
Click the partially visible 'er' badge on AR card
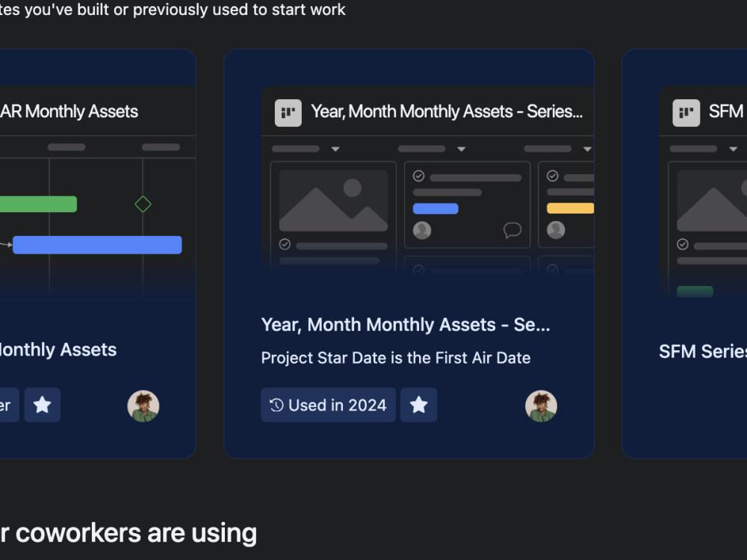tap(10, 405)
